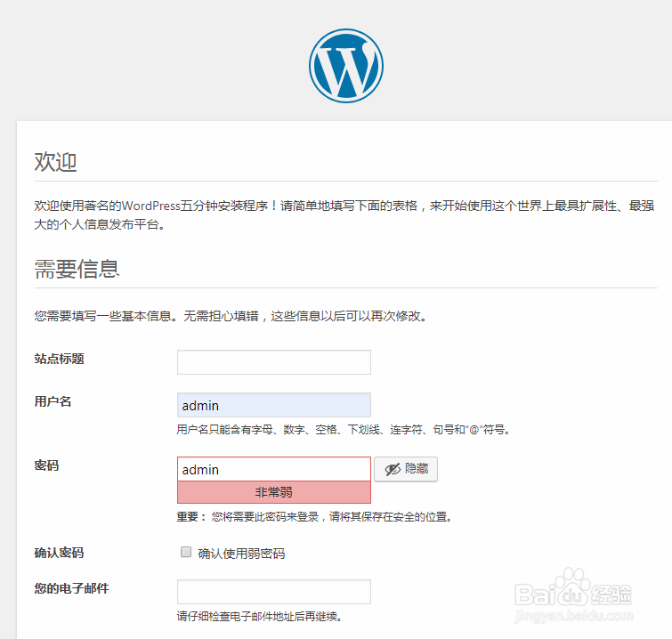Click the 您的电子邮件 input field
The width and height of the screenshot is (672, 639).
[x=274, y=592]
